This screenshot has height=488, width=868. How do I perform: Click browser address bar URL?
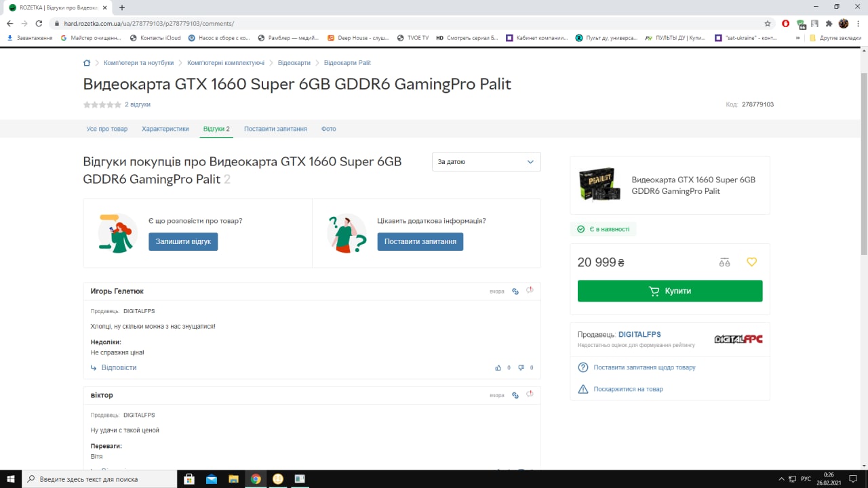coord(149,23)
